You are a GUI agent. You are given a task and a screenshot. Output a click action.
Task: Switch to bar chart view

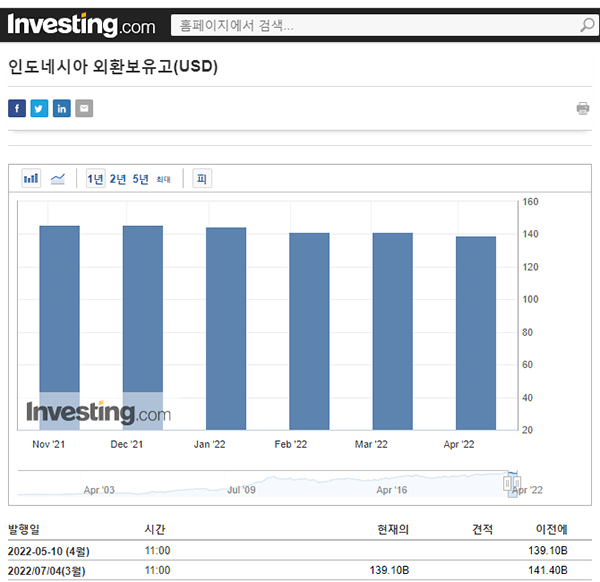(32, 179)
